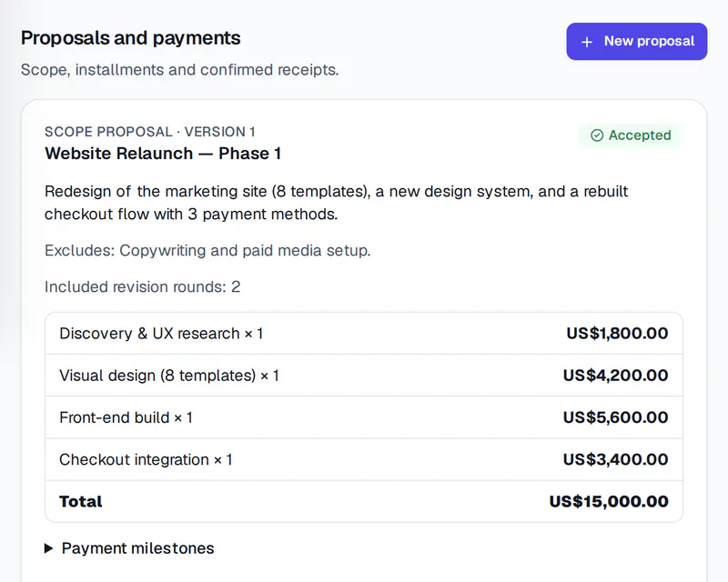728x582 pixels.
Task: Click the US$5,600.00 amount
Action: click(x=616, y=417)
